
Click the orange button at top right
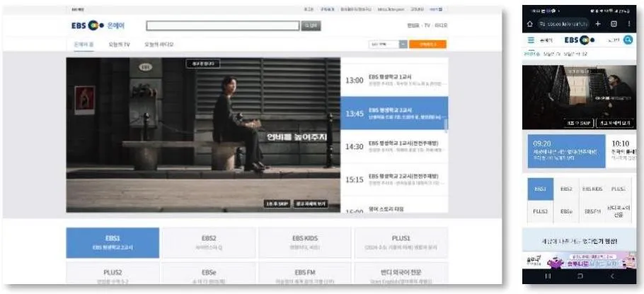[x=427, y=45]
